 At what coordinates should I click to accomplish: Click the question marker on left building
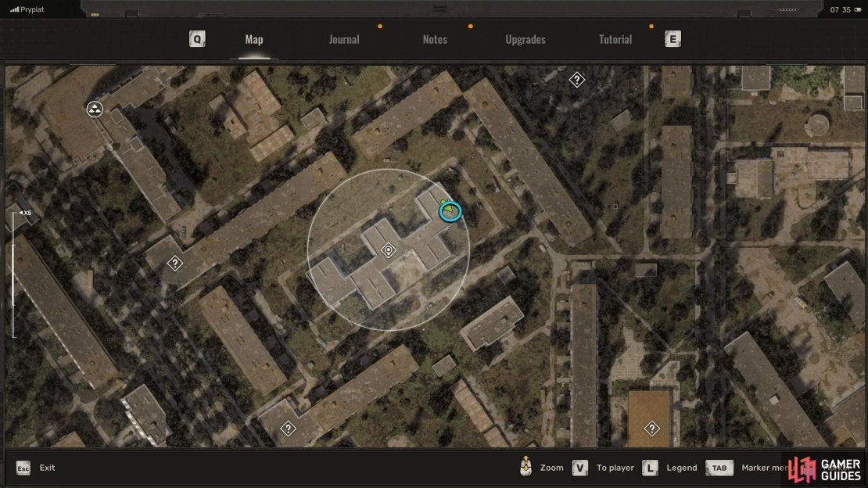click(175, 263)
